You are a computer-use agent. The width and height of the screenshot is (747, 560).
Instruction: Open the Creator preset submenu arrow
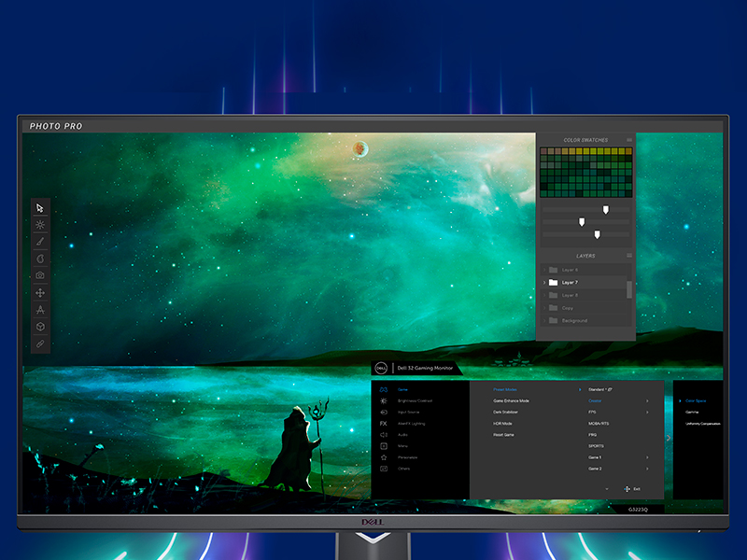pos(647,400)
